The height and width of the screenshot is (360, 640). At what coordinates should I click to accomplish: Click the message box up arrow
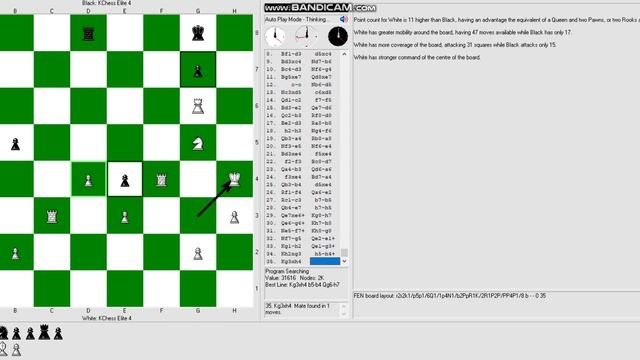(x=343, y=306)
